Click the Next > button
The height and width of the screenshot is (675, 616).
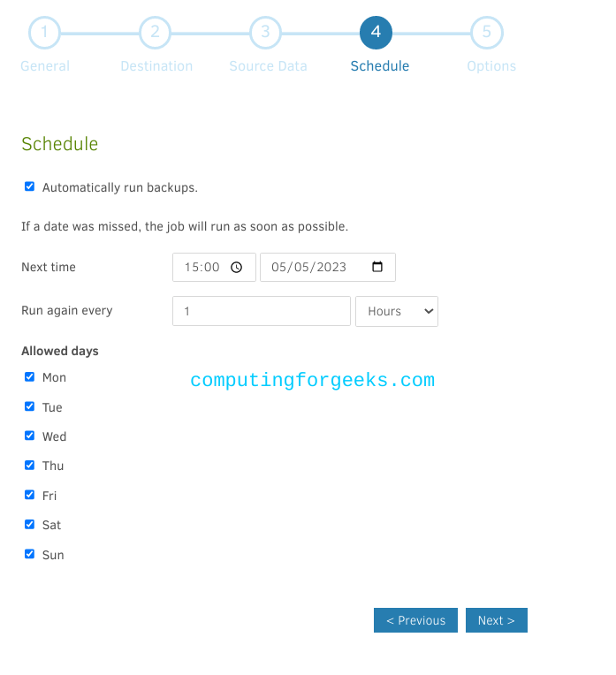point(496,620)
